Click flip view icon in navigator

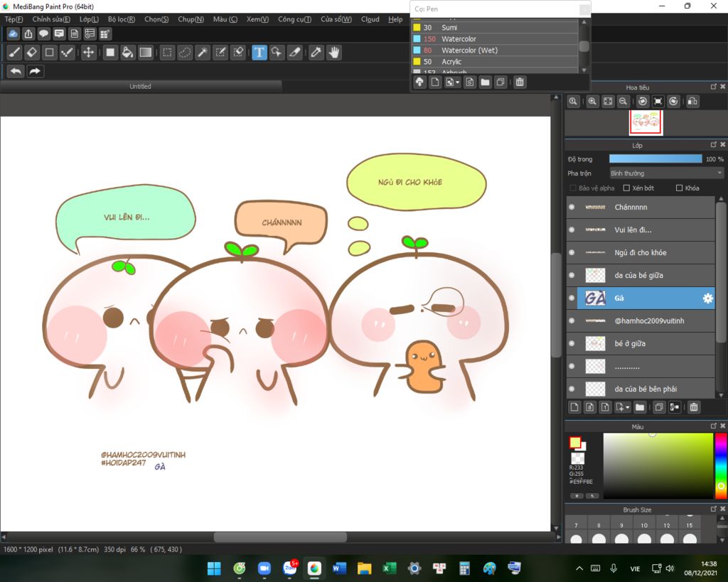[692, 101]
